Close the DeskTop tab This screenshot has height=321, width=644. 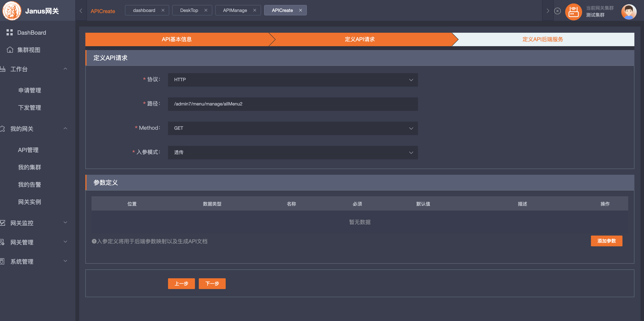[x=206, y=10]
